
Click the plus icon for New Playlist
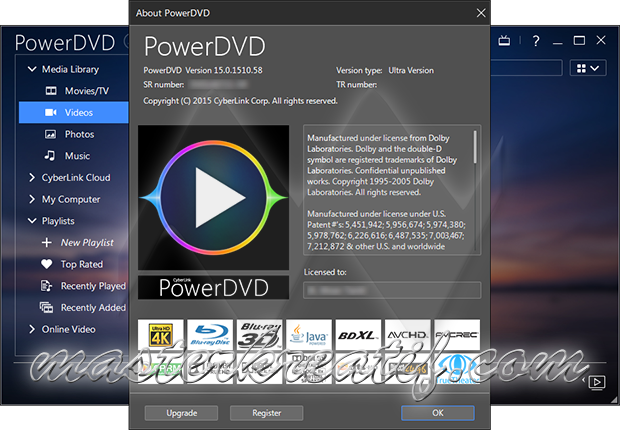coord(47,242)
